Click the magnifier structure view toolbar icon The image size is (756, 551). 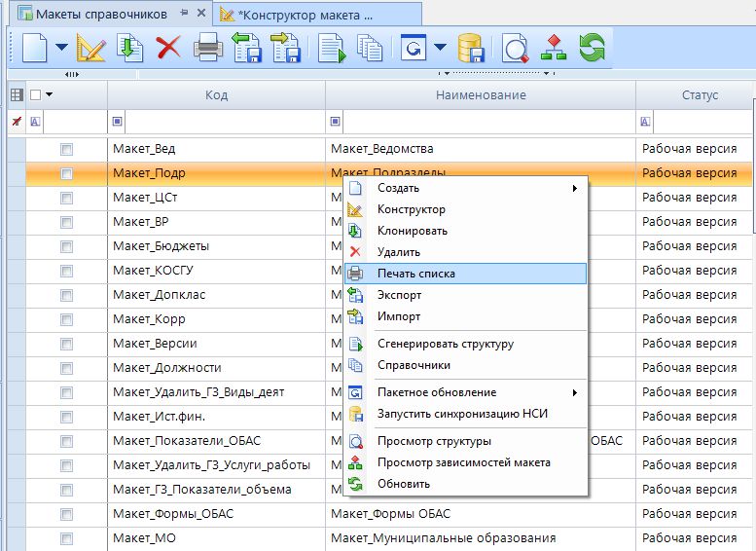point(516,47)
